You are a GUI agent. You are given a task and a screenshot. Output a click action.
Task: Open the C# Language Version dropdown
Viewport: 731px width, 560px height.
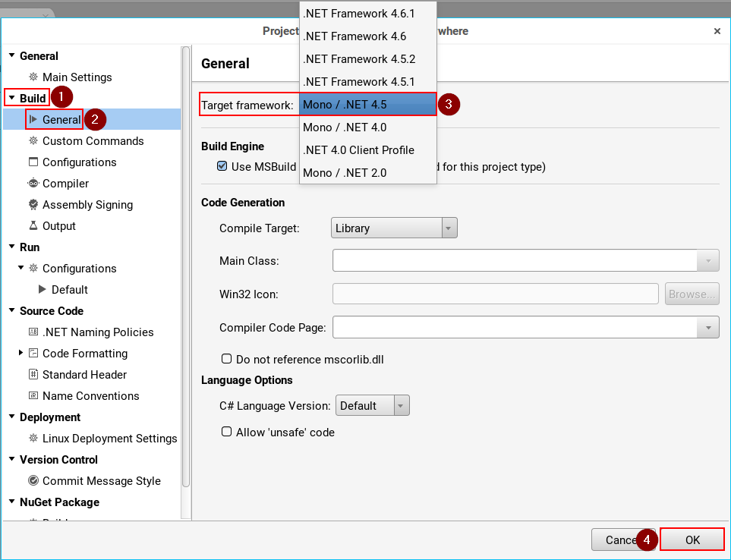(x=373, y=406)
